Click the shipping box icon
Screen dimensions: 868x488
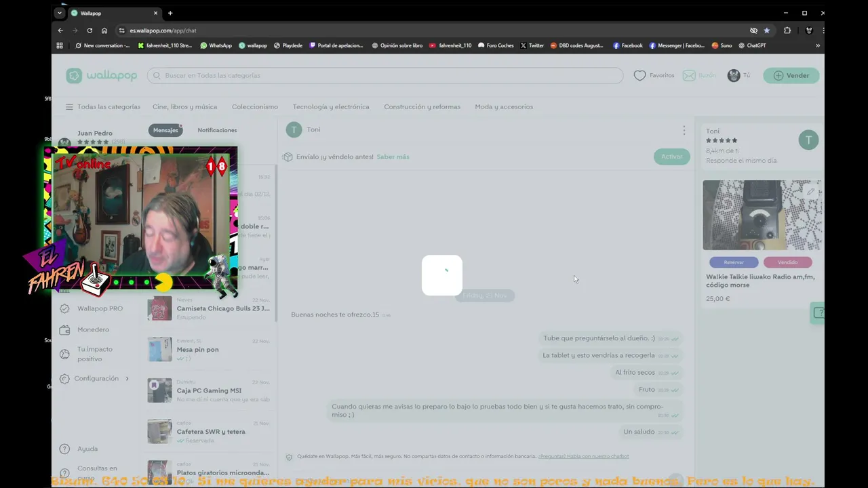coord(288,157)
